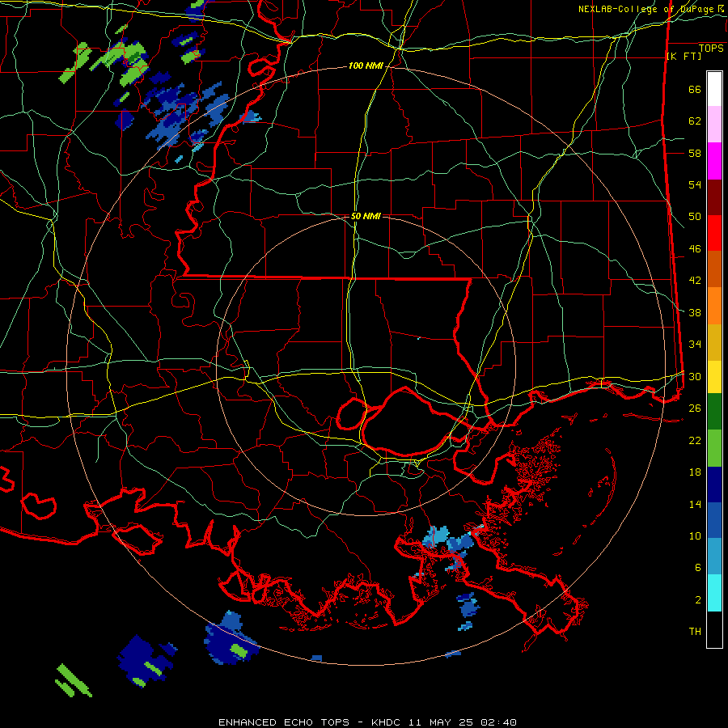
Task: Click the black TH threshold swatch
Action: pos(714,629)
